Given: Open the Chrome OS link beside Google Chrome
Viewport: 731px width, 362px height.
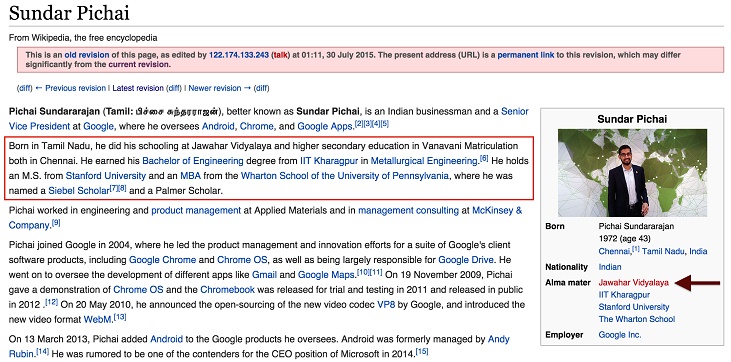Looking at the screenshot, I should point(242,259).
